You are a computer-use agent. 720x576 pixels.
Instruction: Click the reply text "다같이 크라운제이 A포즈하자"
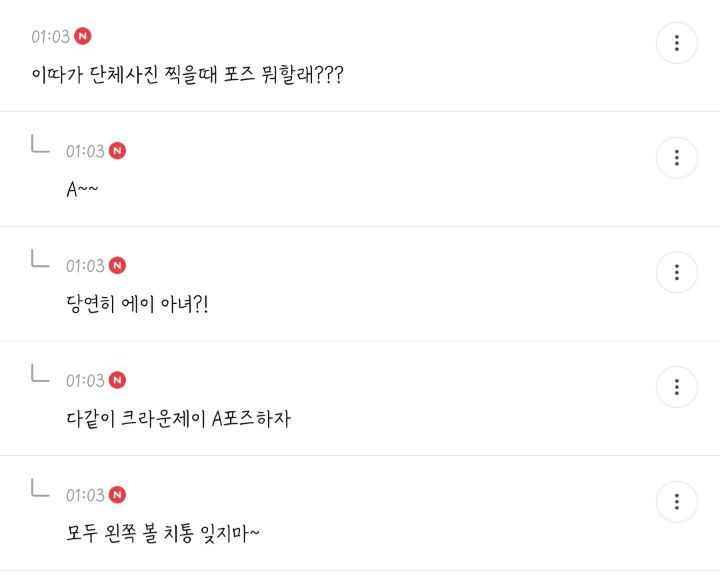178,419
